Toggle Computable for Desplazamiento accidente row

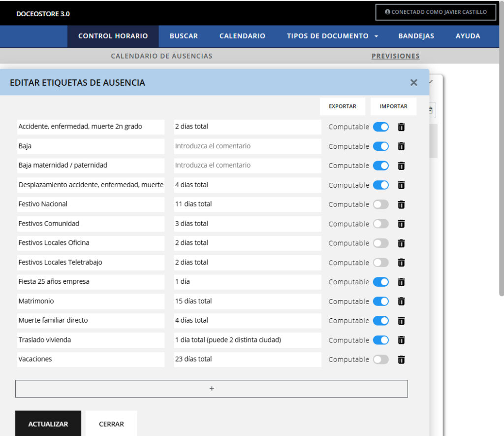tap(381, 185)
